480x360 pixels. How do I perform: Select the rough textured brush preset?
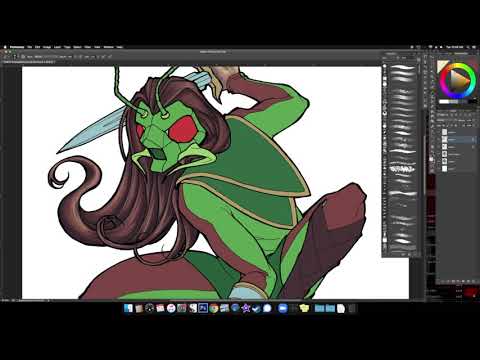coord(402,169)
